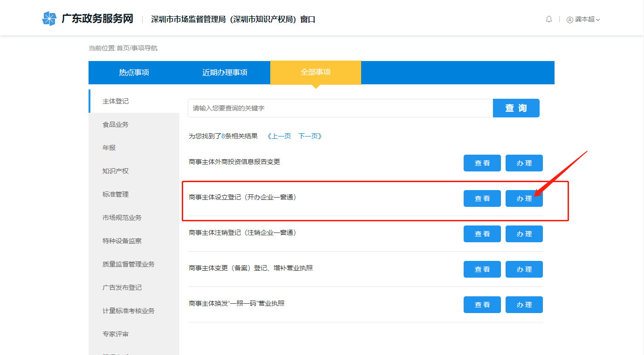Viewport: 644px width, 355px height.
Task: Switch to the 近期办理事项 tab
Action: tap(225, 72)
